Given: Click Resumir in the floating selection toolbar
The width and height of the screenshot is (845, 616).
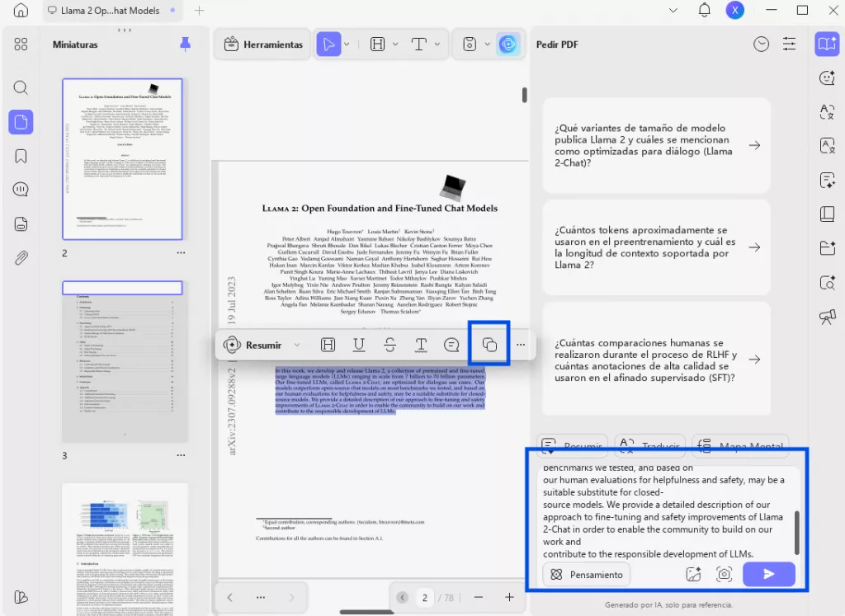Looking at the screenshot, I should [x=253, y=345].
